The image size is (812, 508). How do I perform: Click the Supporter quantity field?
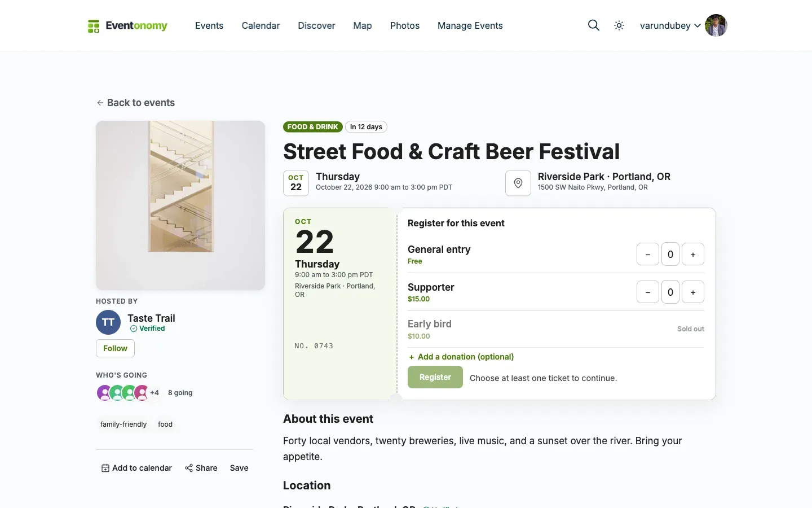click(x=670, y=292)
